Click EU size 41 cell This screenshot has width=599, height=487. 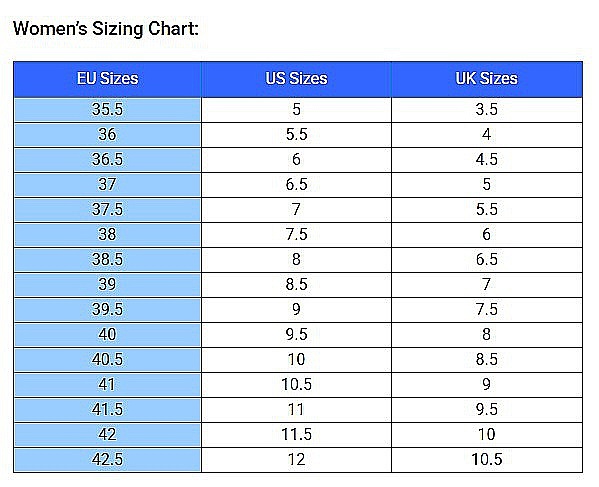tap(107, 385)
